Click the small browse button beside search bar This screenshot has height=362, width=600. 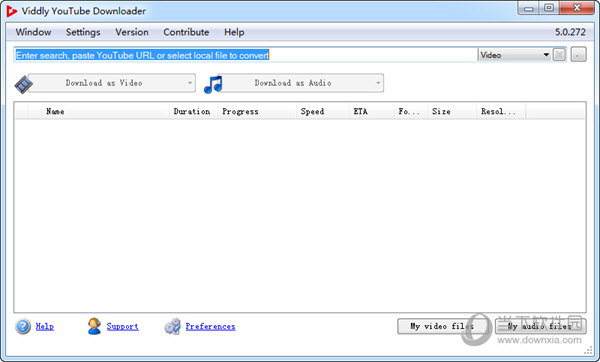578,55
